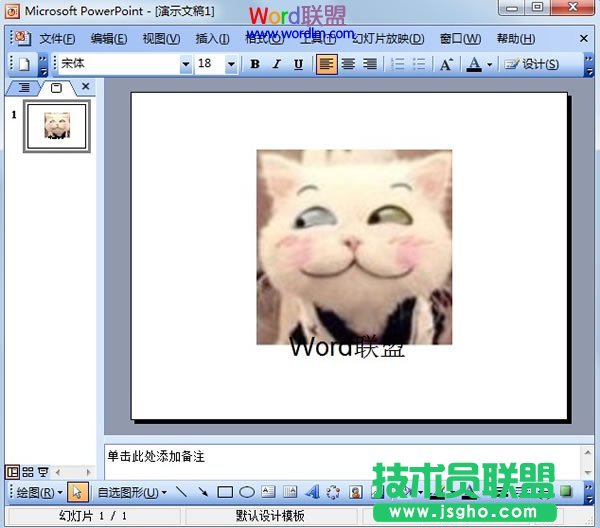Select the Oval drawing tool
600x528 pixels.
click(247, 492)
